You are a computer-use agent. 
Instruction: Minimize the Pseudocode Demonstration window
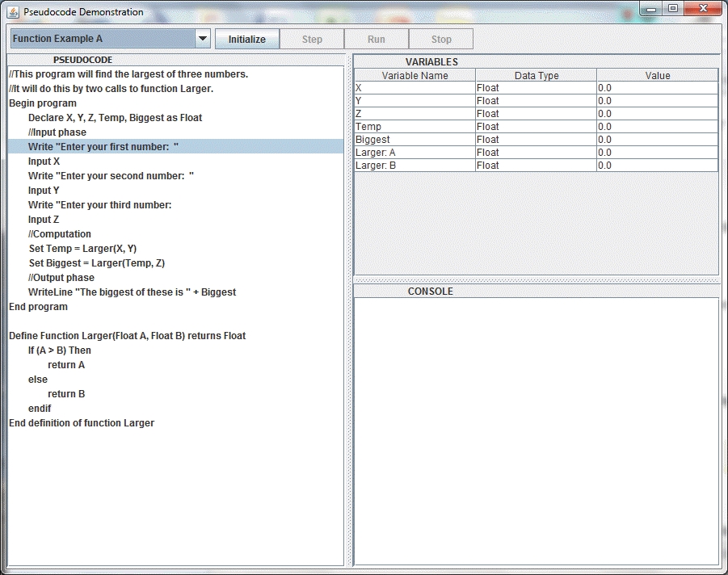(x=652, y=9)
